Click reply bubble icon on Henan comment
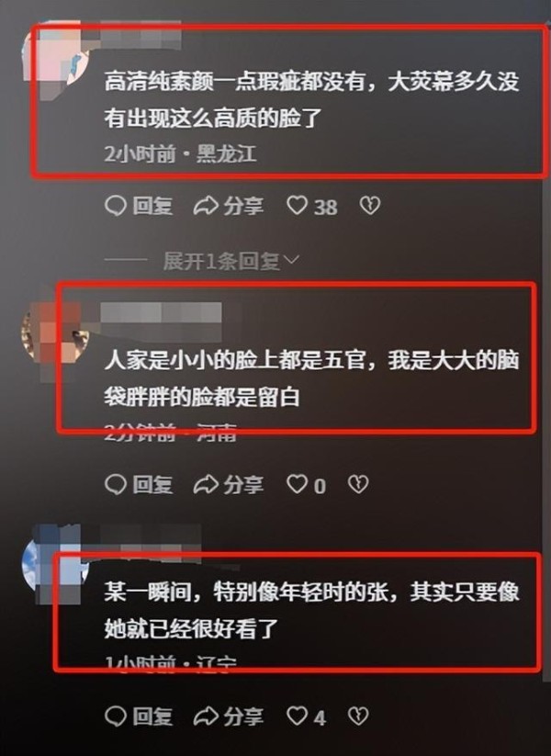 [x=115, y=484]
